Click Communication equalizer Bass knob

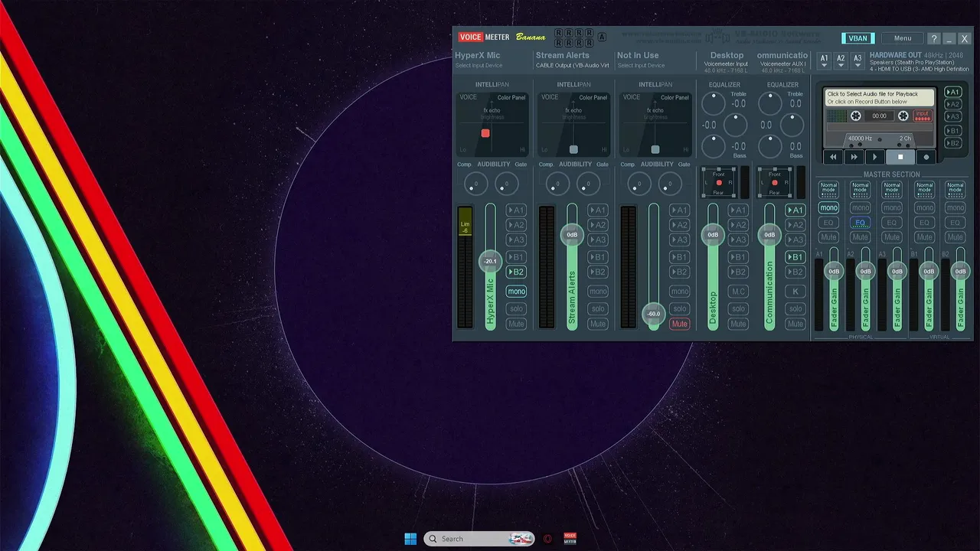770,145
